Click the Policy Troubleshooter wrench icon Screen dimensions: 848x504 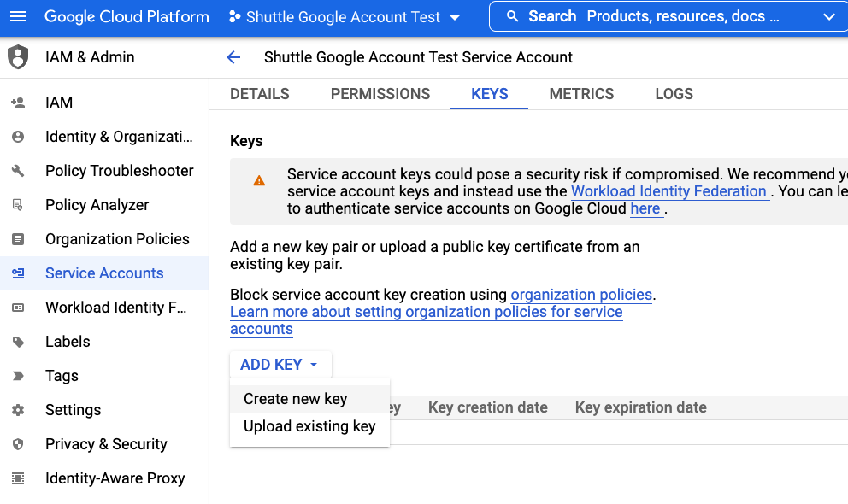18,171
